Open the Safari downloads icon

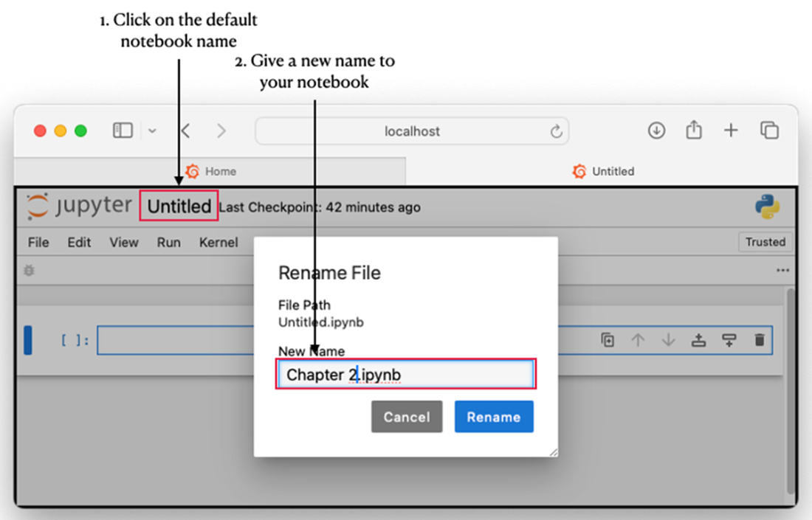pyautogui.click(x=656, y=131)
